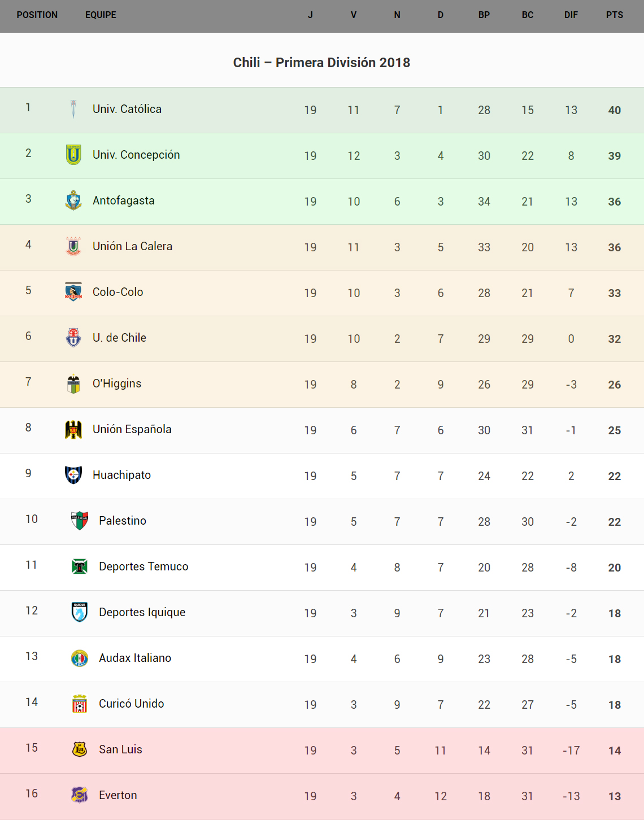Click the Palestino team logo
Image resolution: width=644 pixels, height=820 pixels.
(x=80, y=521)
